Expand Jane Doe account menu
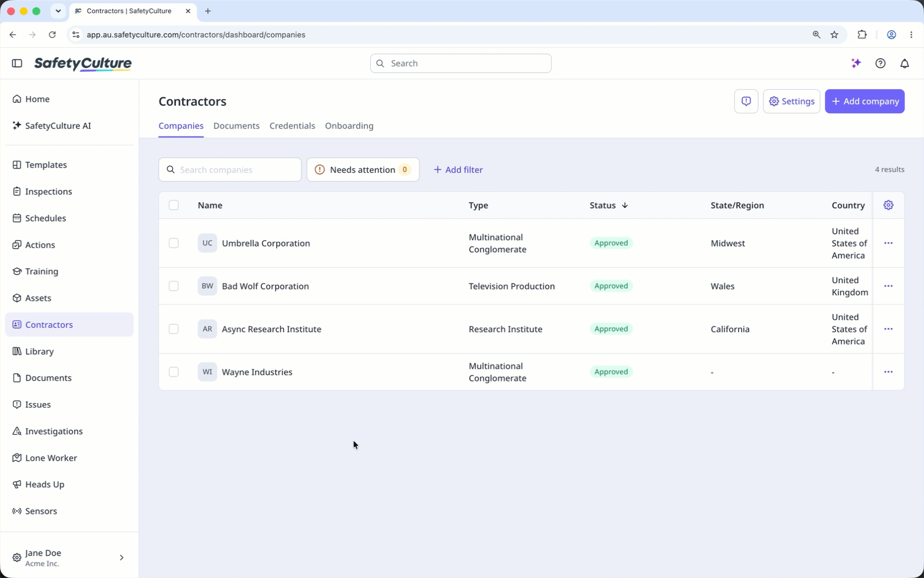This screenshot has width=924, height=578. (x=69, y=558)
